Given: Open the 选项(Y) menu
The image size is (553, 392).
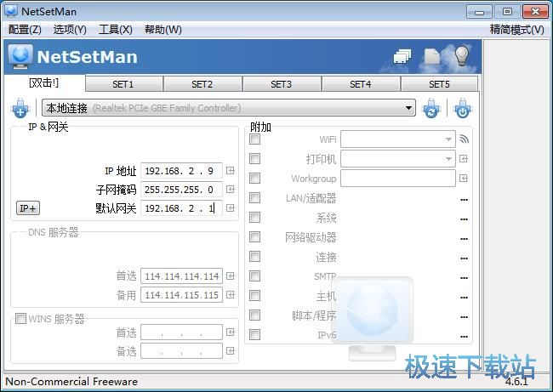Looking at the screenshot, I should (x=70, y=30).
